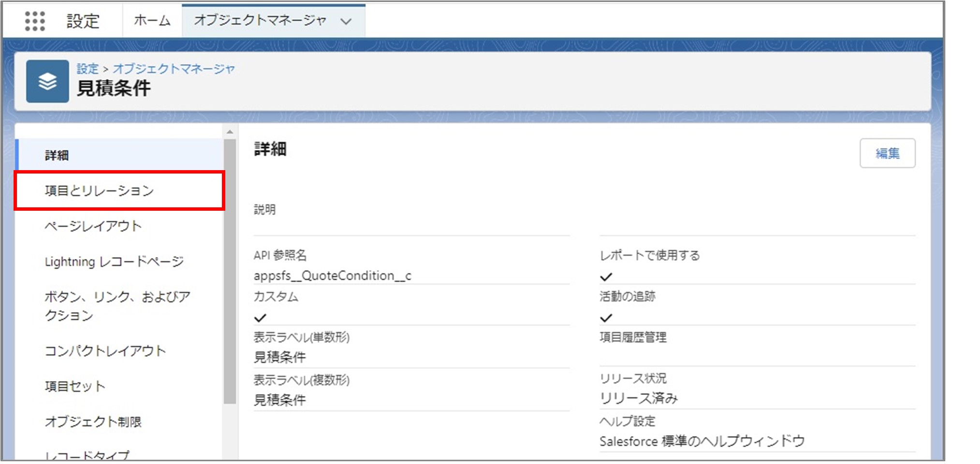This screenshot has width=980, height=464.
Task: Click the 表示ラベル(単数形) value 見積条件
Action: pyautogui.click(x=280, y=357)
